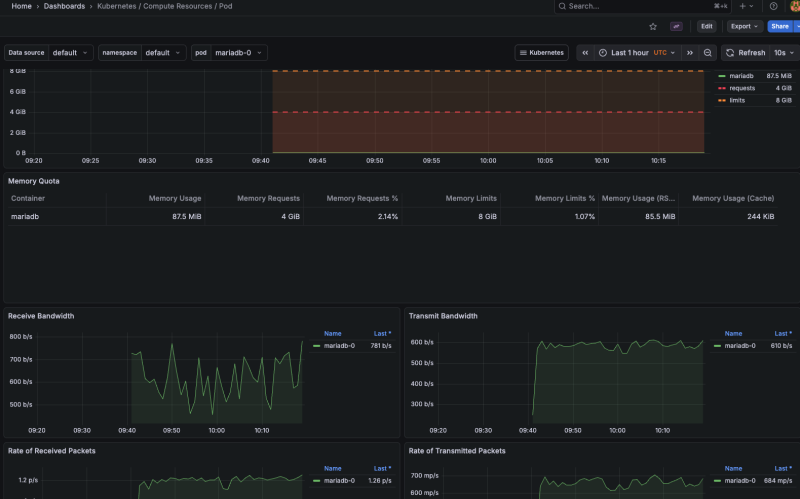Expand the namespace variable dropdown
800x499 pixels.
(163, 53)
